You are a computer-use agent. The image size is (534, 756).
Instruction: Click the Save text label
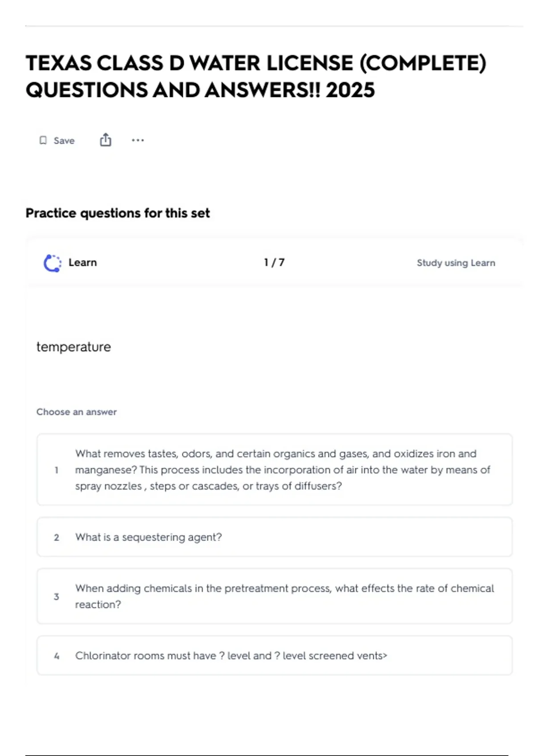[x=64, y=141]
